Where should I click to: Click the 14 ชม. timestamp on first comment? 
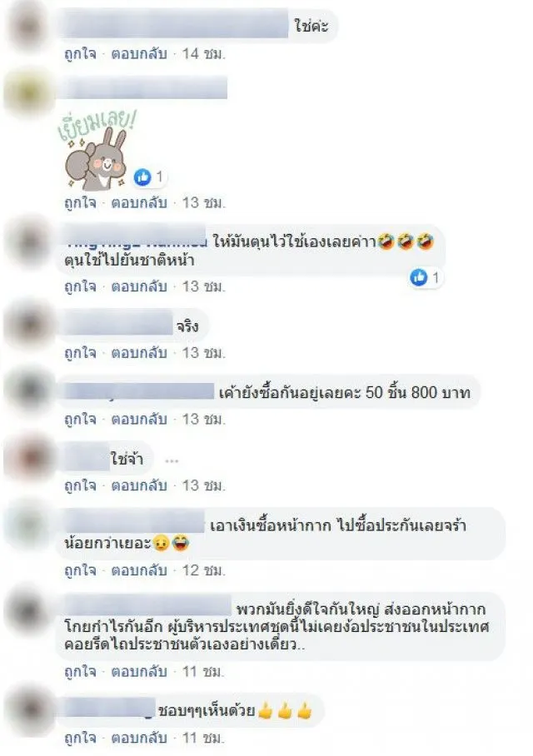point(203,53)
